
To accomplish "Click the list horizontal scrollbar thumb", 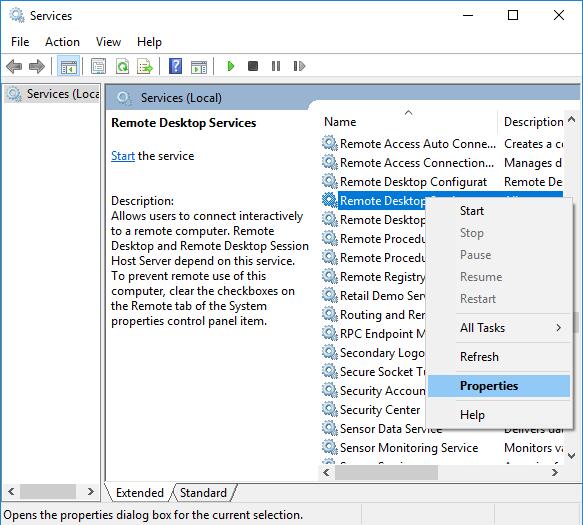I will click(387, 472).
